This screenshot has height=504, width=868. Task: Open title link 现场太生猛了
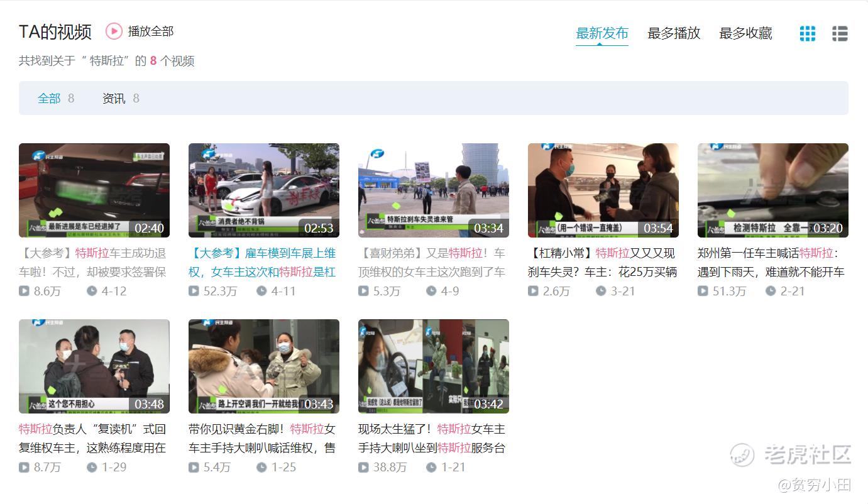(432, 439)
